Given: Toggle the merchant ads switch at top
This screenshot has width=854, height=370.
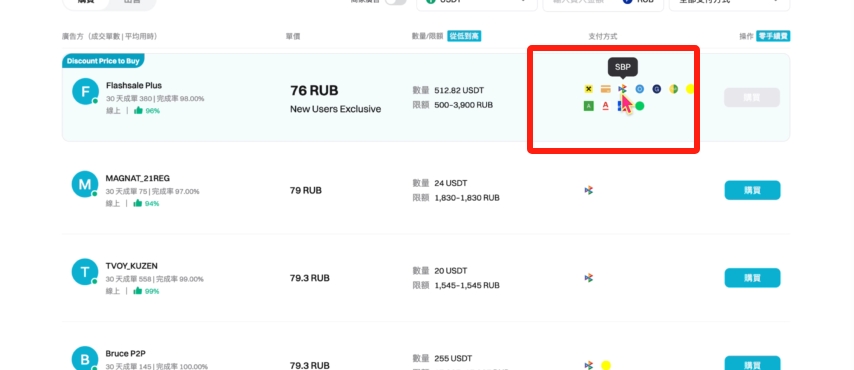Looking at the screenshot, I should (395, 2).
